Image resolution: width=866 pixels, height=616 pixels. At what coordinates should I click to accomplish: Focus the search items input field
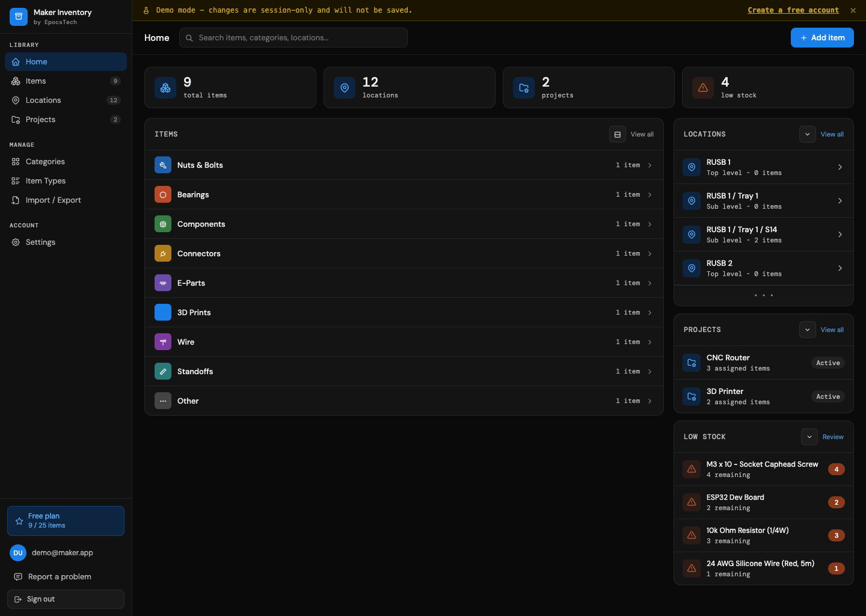pos(293,37)
